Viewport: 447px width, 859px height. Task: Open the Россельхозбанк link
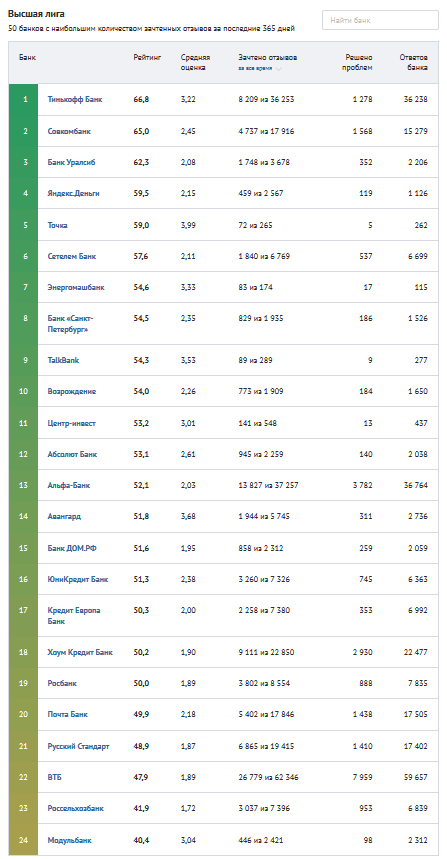tap(76, 808)
